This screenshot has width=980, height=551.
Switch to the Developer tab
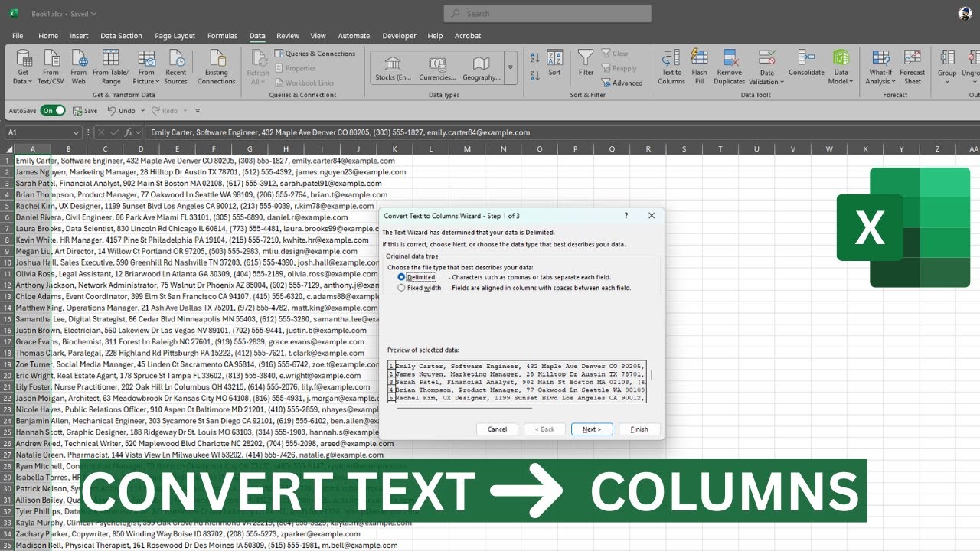pos(399,36)
